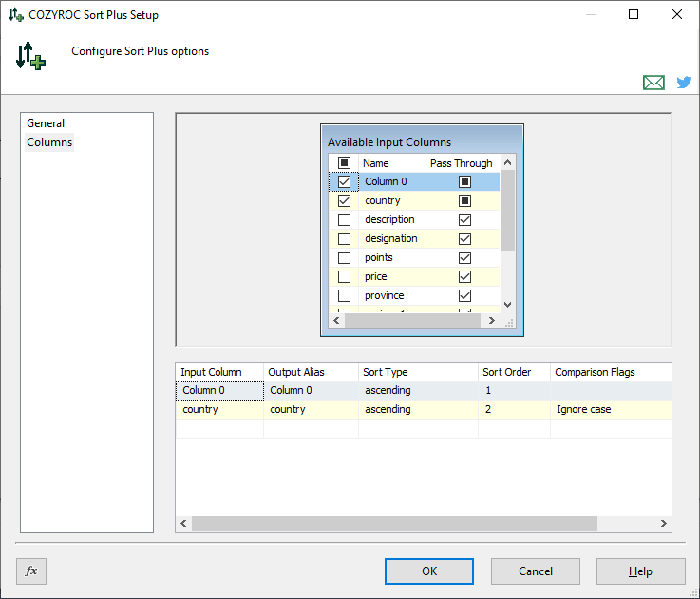Viewport: 700px width, 599px height.
Task: Click the empty new row in sort grid
Action: (x=424, y=429)
